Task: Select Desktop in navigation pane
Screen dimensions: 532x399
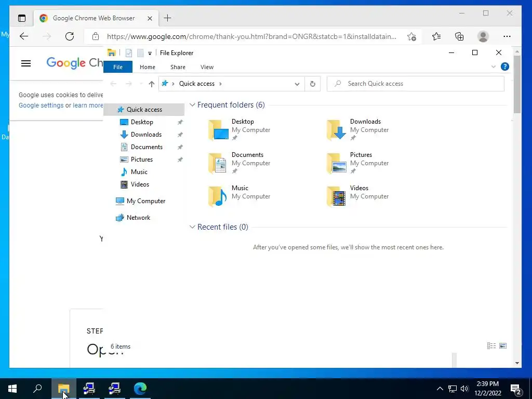Action: pos(142,122)
